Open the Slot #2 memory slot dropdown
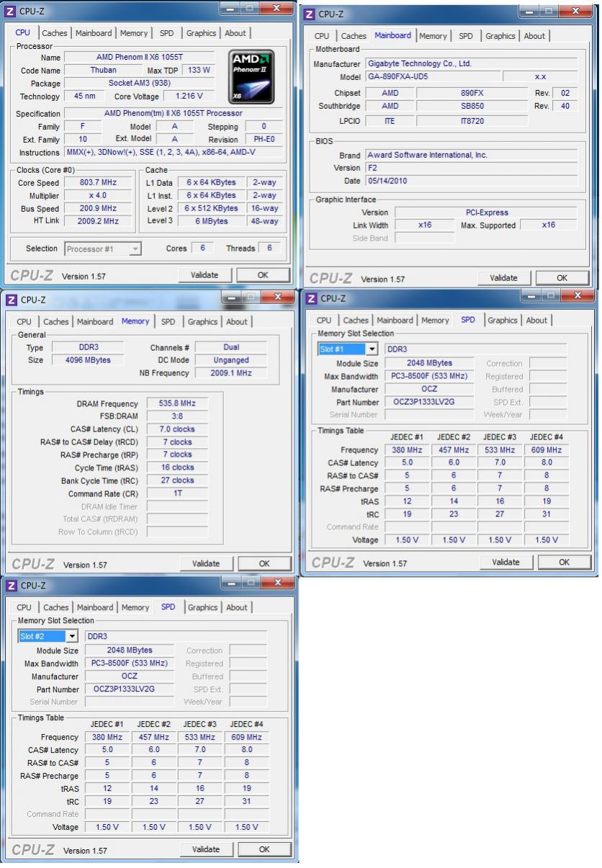 tap(72, 636)
